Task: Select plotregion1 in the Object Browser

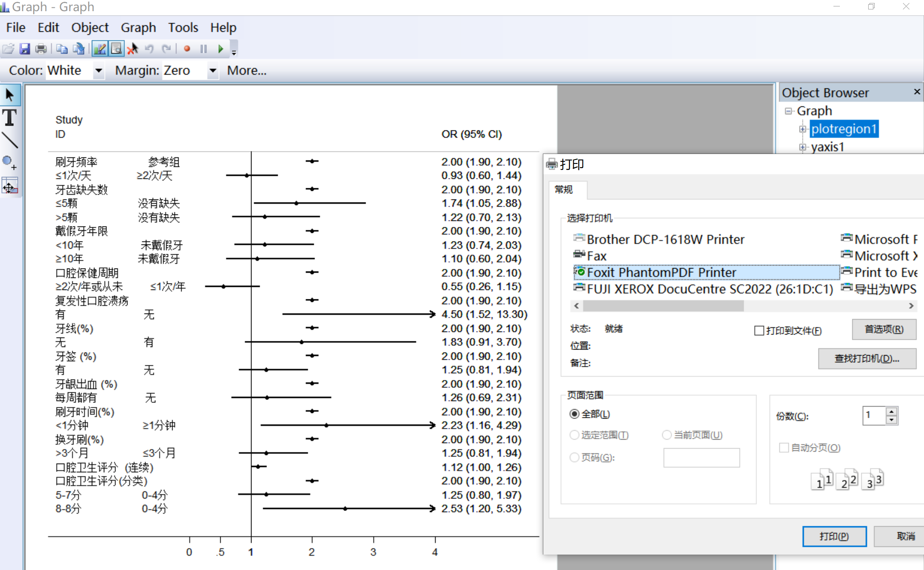Action: [844, 129]
